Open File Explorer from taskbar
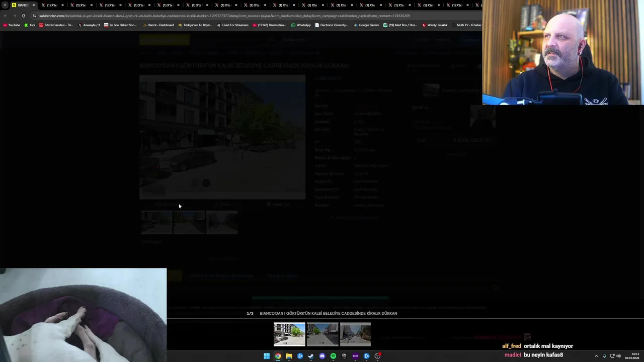 289,356
